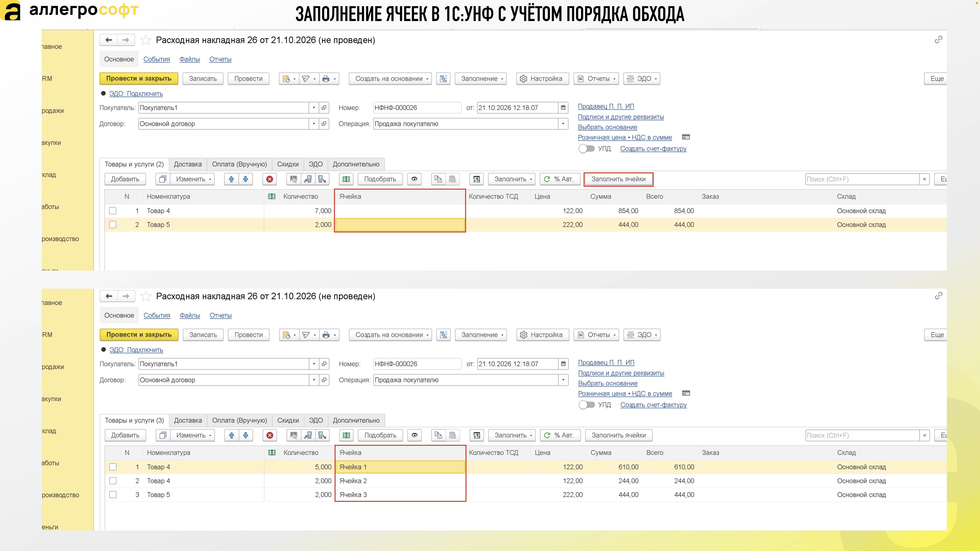
Task: Click the back arrow in the upper invoice form
Action: (109, 40)
